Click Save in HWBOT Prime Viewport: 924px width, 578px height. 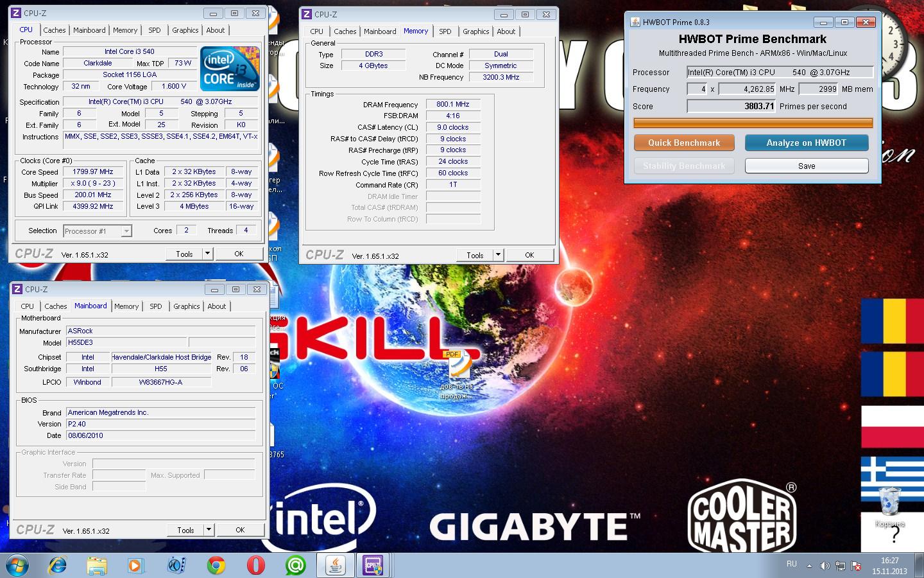tap(807, 166)
